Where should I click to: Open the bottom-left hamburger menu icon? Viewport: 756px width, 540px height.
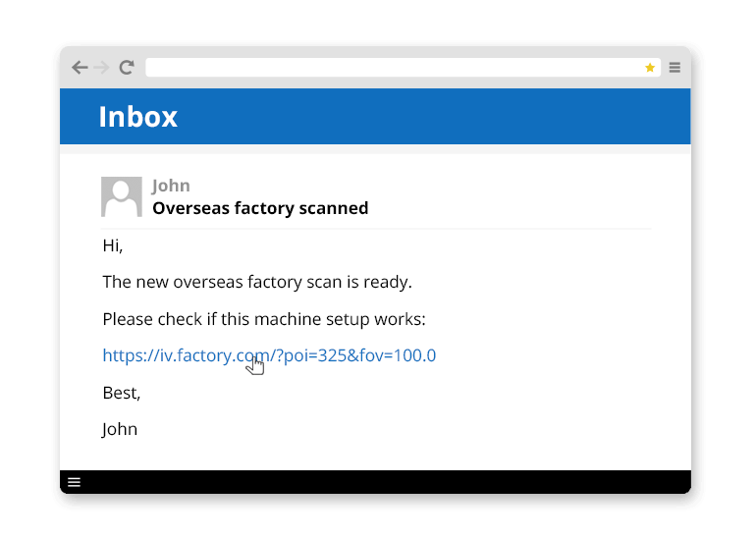tap(74, 482)
